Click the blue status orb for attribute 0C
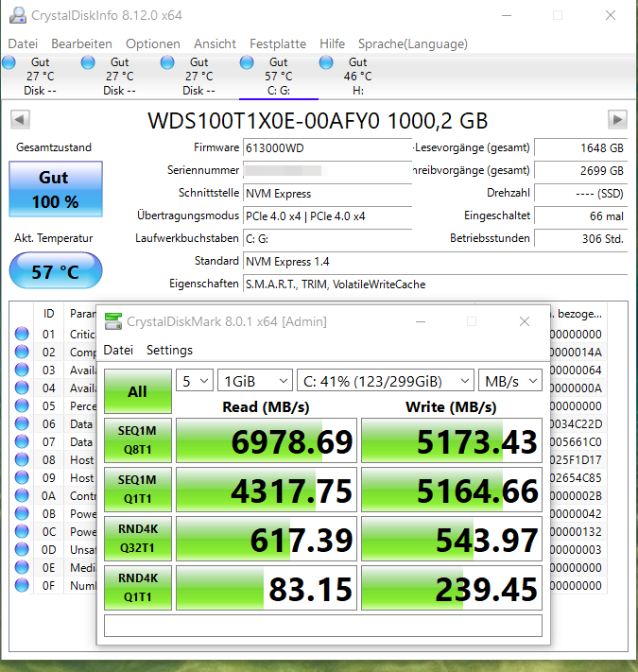This screenshot has height=672, width=638. coord(22,531)
